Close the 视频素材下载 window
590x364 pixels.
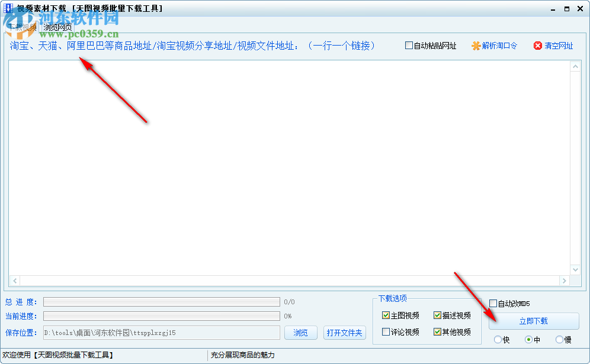point(580,9)
